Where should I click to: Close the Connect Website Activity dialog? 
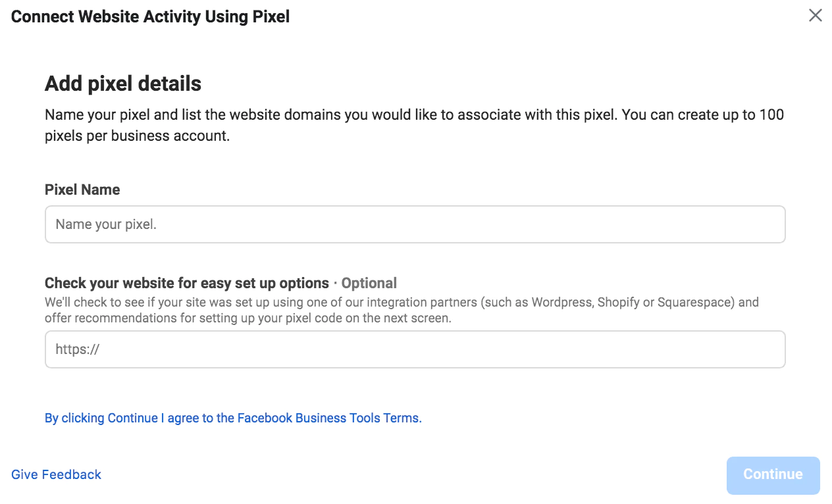[x=815, y=15]
